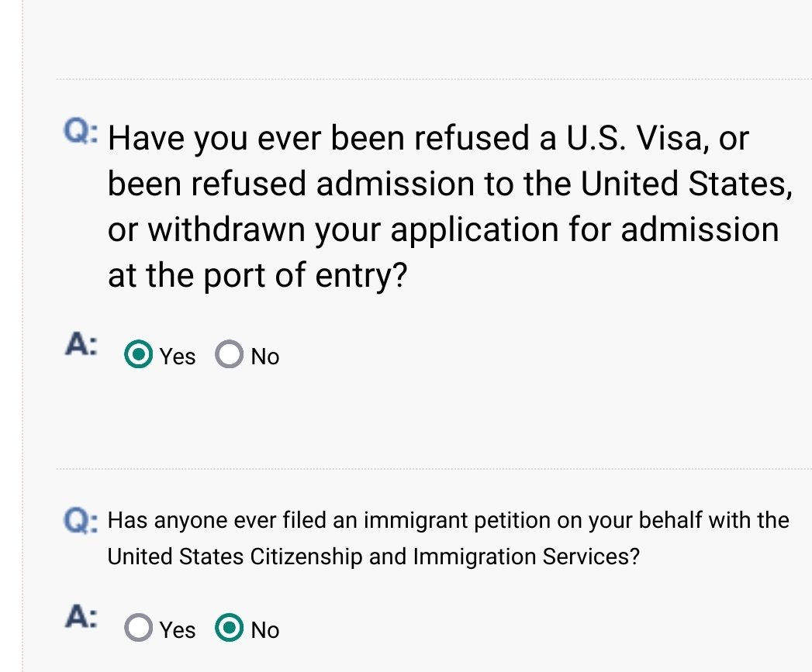Click 'or withdrawn your application for admission' text line
Screen dimensions: 812x672
point(444,229)
